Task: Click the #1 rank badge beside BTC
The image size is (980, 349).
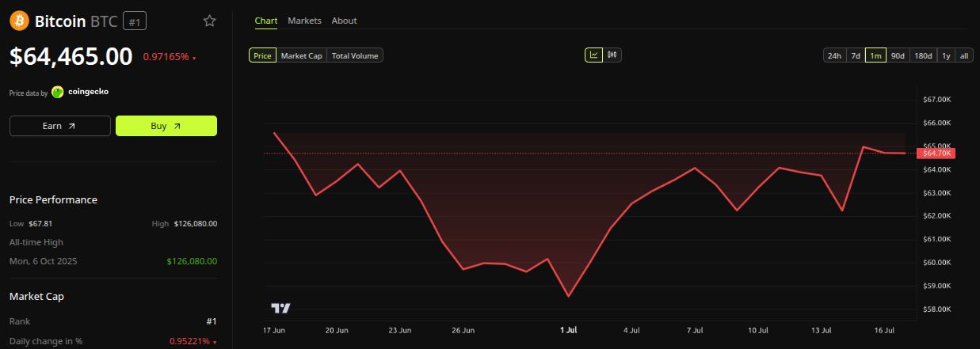Action: coord(135,21)
